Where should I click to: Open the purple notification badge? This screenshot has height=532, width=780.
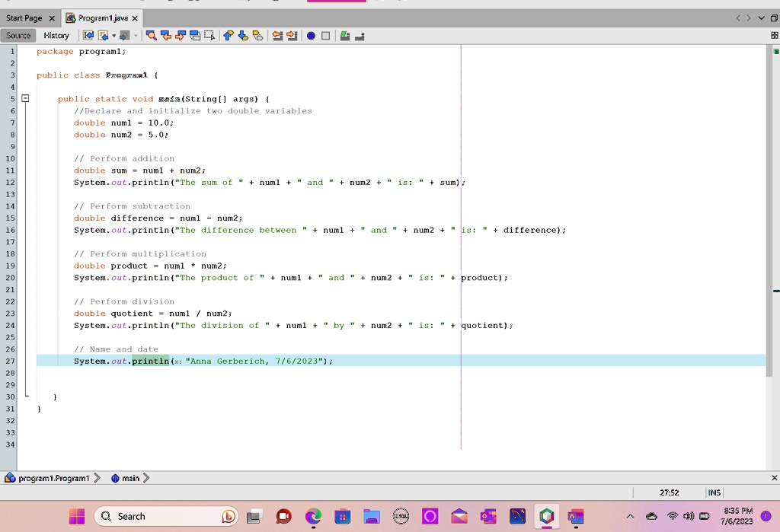766,516
